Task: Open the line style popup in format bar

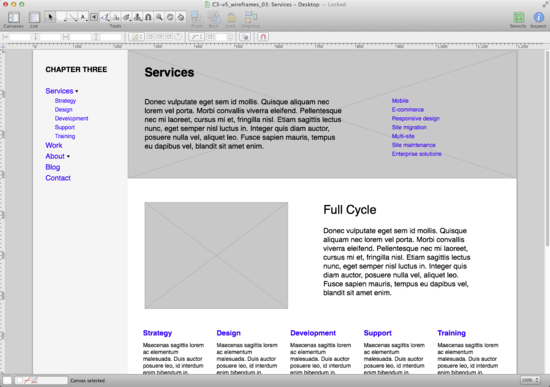Action: point(196,37)
